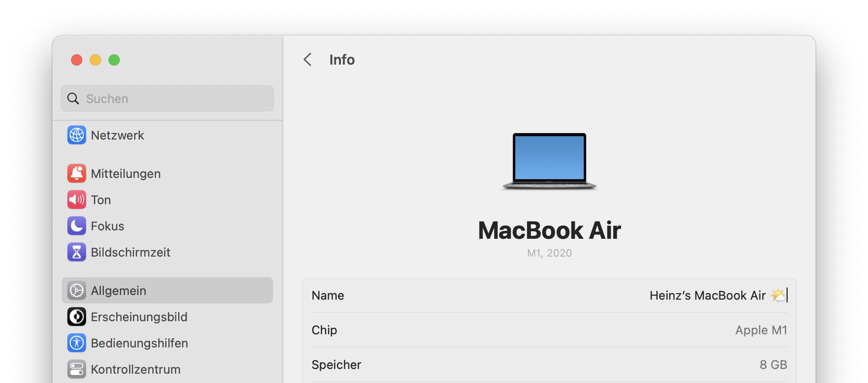Click the Bildschirmzeit hourglass icon

point(77,252)
